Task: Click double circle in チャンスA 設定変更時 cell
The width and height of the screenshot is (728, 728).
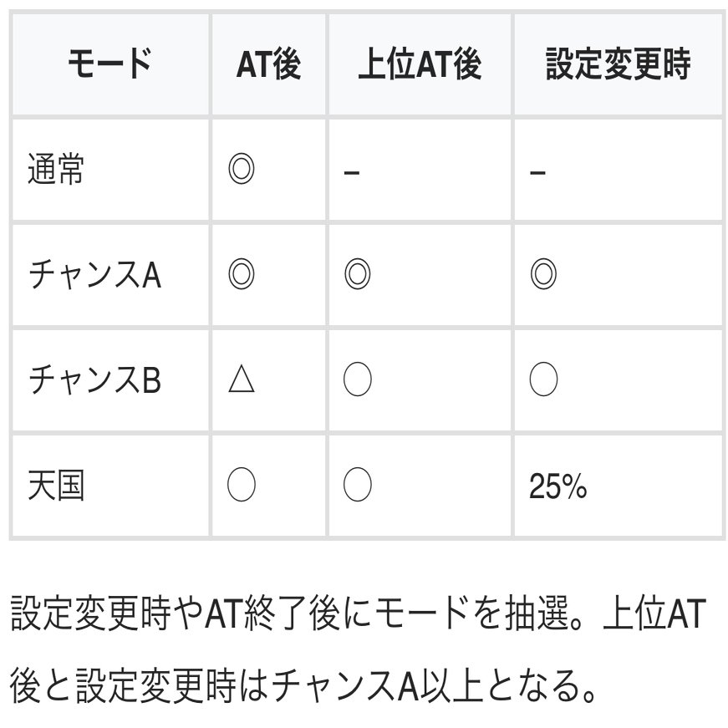Action: tap(543, 274)
